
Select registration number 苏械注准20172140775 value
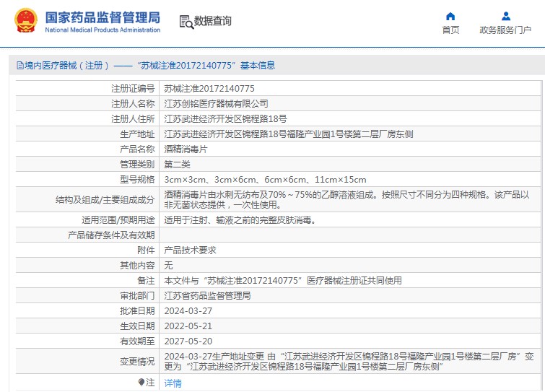click(209, 89)
